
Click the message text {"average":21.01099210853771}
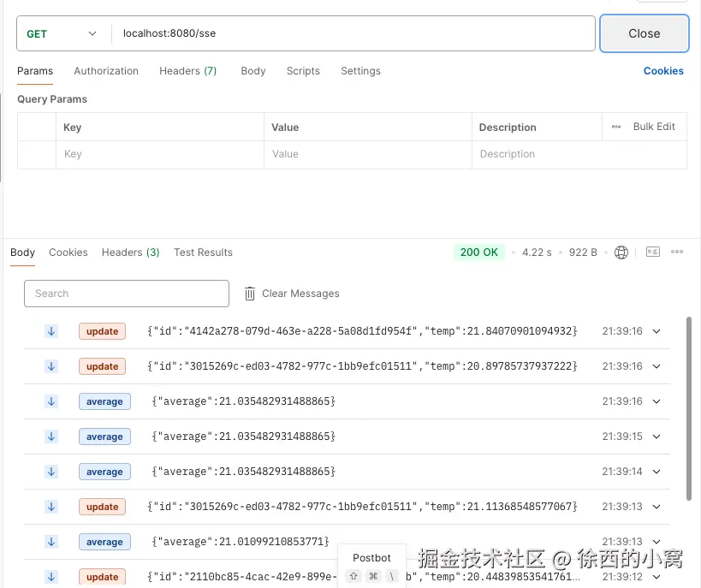pos(241,542)
